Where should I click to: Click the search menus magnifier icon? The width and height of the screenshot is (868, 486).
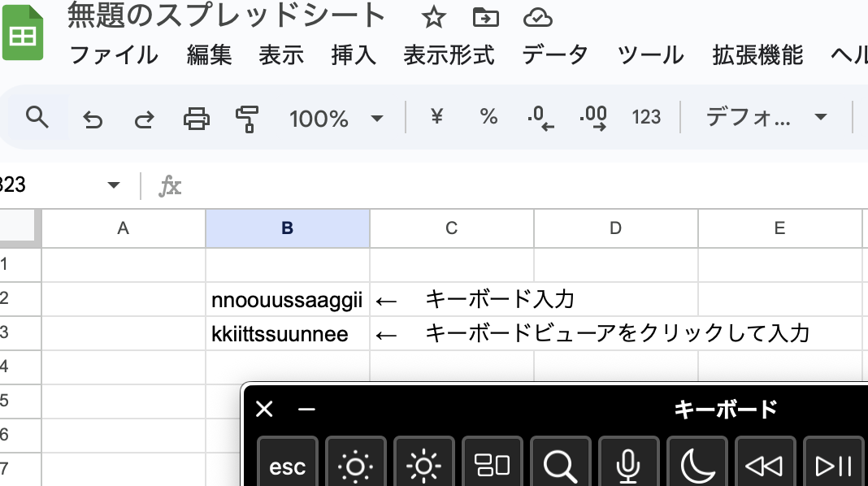[37, 118]
